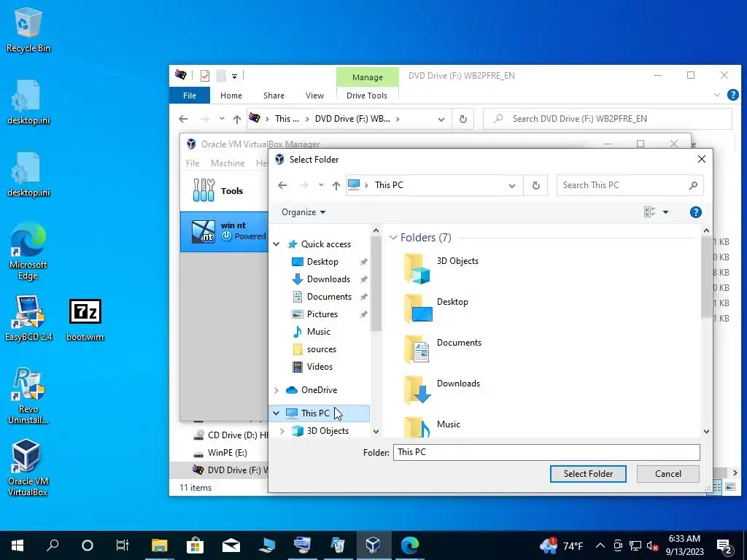Click the 74°F weather widget
Viewport: 747px width, 560px height.
click(561, 545)
